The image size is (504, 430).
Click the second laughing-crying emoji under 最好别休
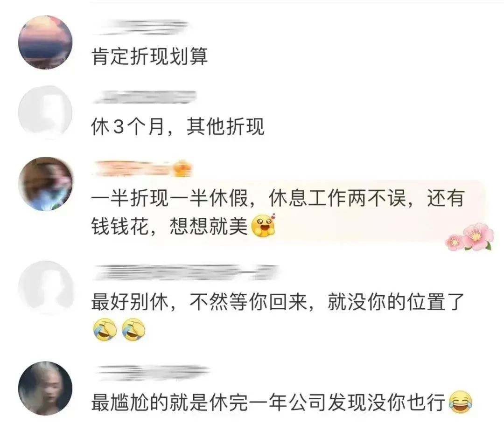(134, 329)
